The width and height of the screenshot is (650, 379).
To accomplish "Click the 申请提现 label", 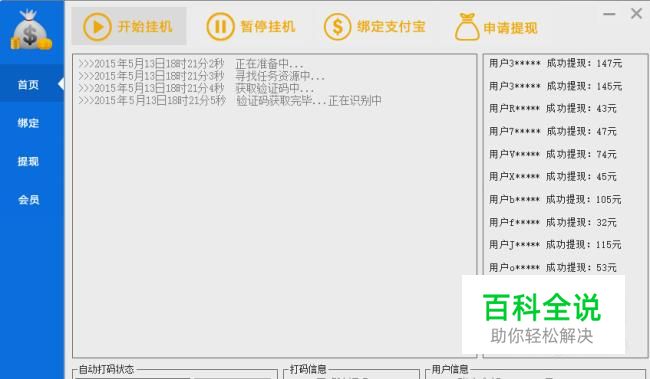I will click(x=511, y=28).
